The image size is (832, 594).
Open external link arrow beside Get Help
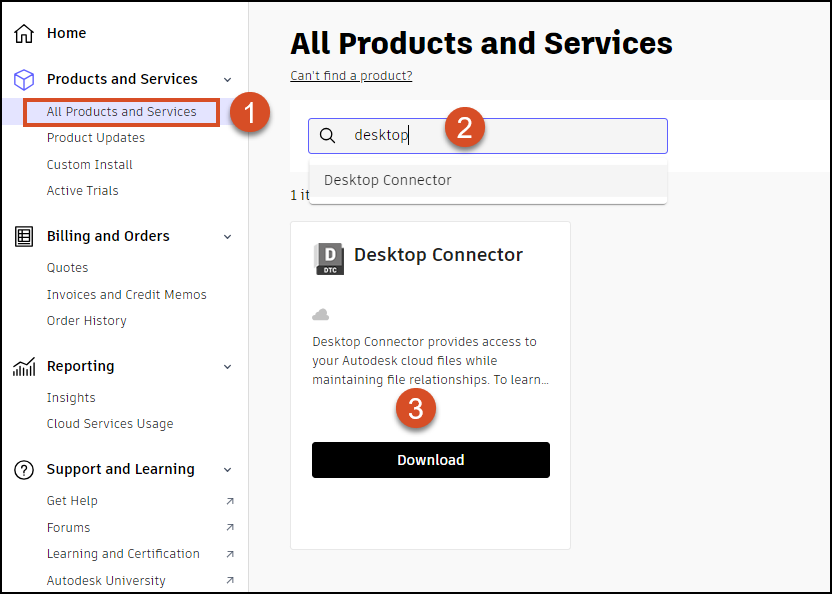click(x=230, y=501)
